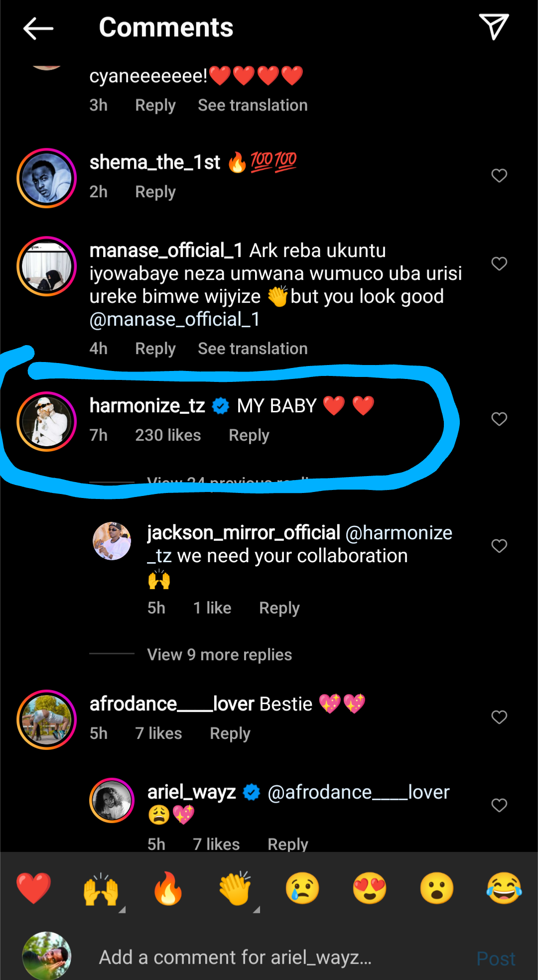Open the share paper-plane icon
The image size is (538, 980).
point(493,26)
